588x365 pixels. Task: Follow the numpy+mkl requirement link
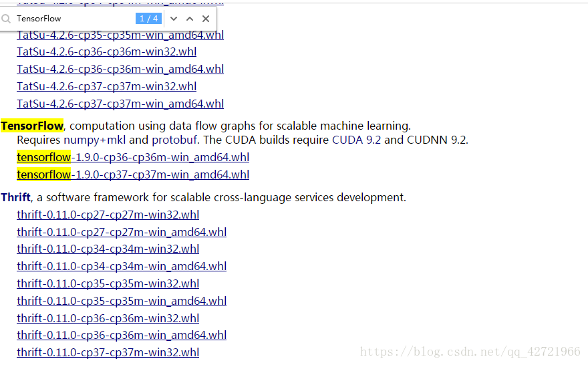tap(94, 140)
